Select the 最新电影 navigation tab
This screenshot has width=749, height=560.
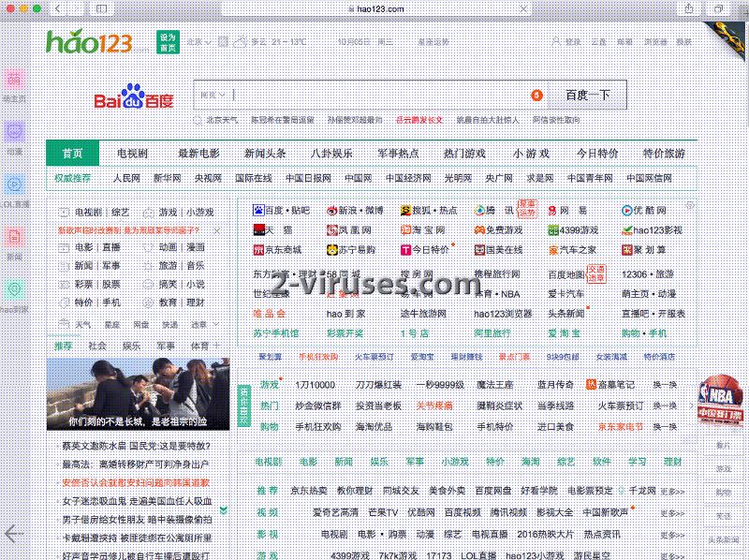198,154
